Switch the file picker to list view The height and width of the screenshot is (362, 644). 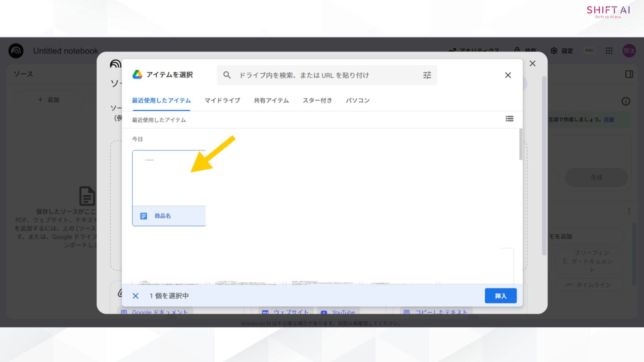point(509,119)
